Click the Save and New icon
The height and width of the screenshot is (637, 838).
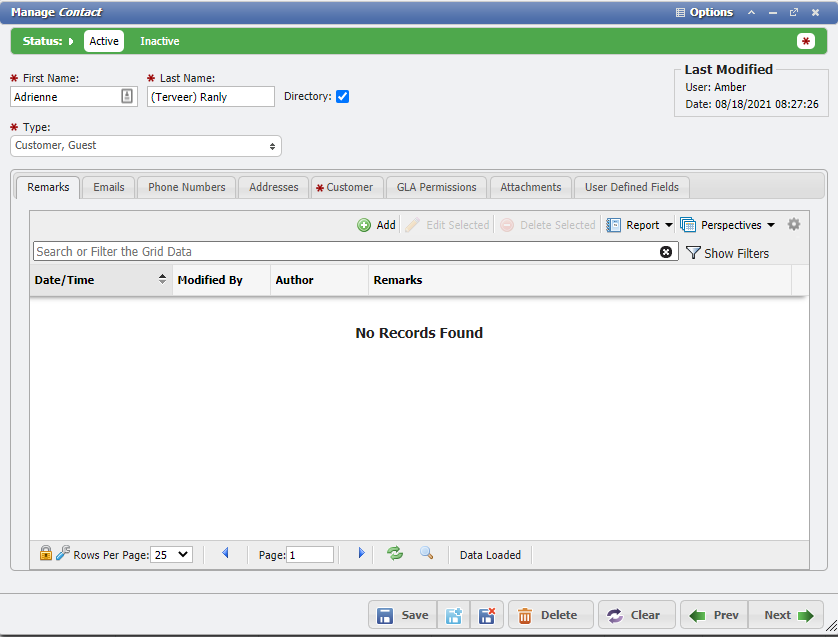(454, 615)
